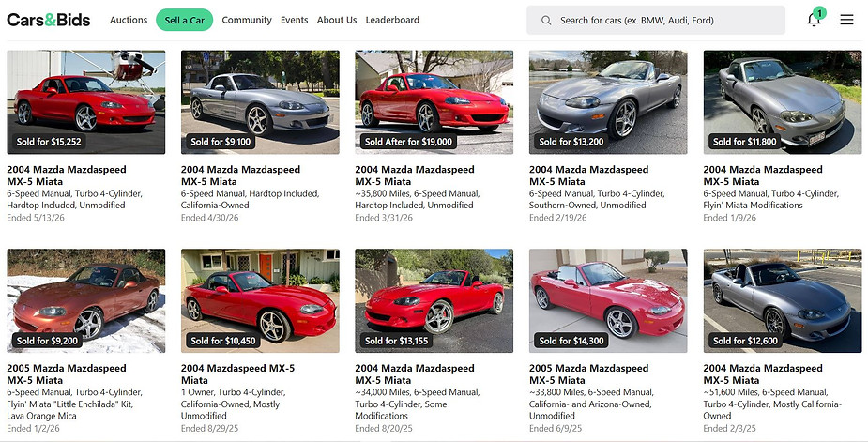This screenshot has width=868, height=442.
Task: Open the About Us page
Action: tap(337, 20)
